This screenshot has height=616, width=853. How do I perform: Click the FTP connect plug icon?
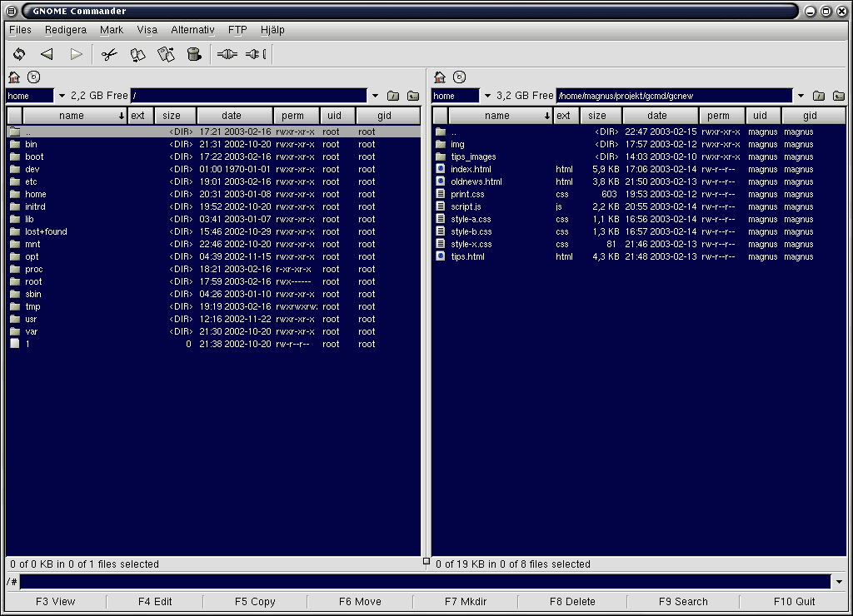click(227, 55)
